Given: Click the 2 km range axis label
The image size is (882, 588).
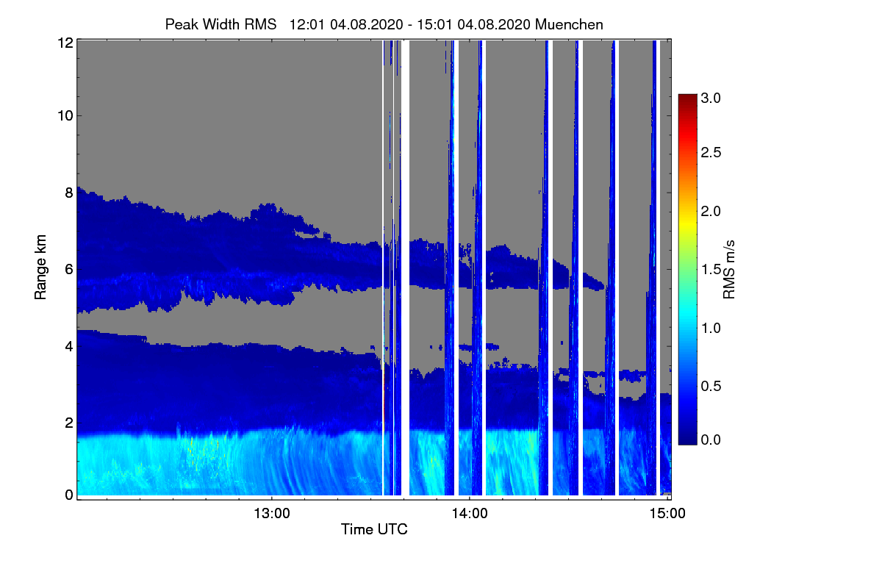Looking at the screenshot, I should (x=69, y=422).
